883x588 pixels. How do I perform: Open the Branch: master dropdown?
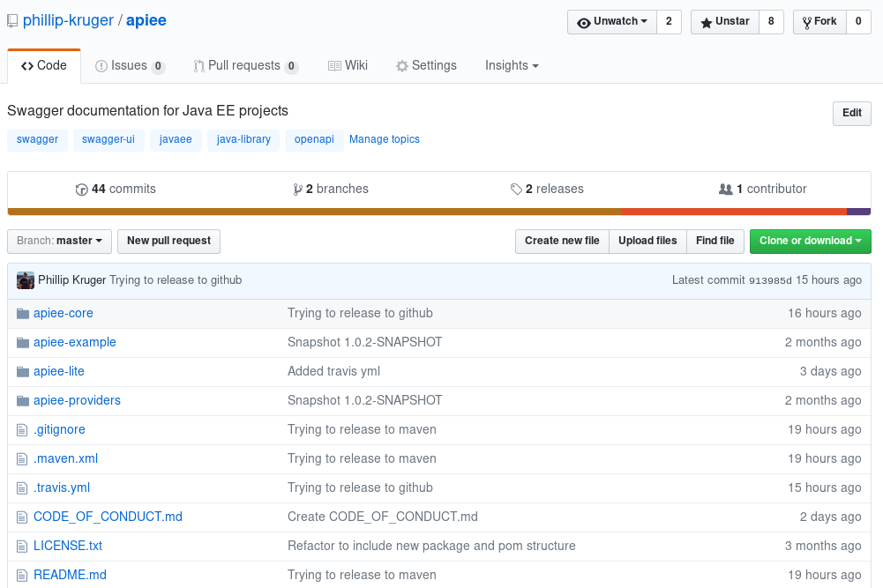pos(60,241)
